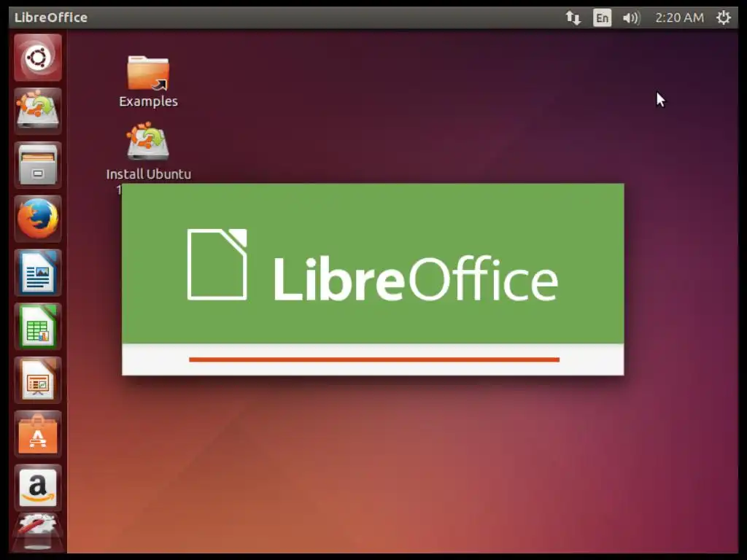Open LibreOffice Calc from the dock
The height and width of the screenshot is (560, 747).
click(38, 327)
